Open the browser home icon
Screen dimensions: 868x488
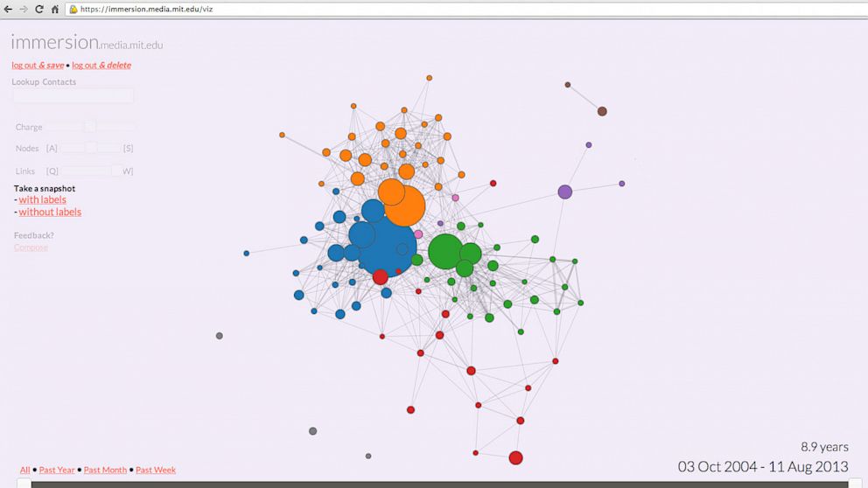tap(55, 10)
